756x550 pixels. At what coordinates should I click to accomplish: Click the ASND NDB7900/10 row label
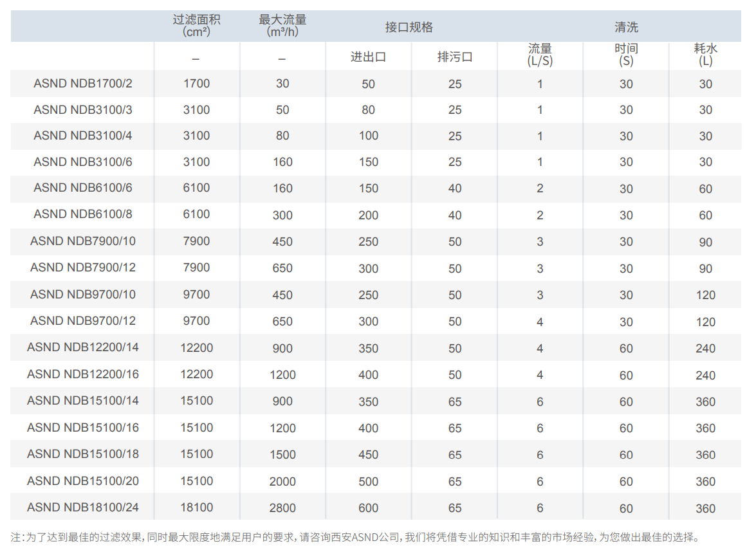point(83,241)
